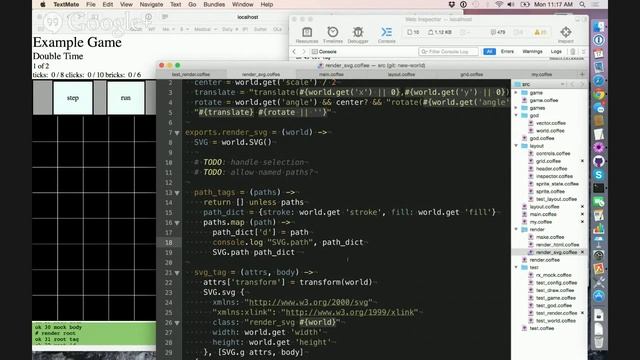This screenshot has width=640, height=360.
Task: Open world.coffee in file browser
Action: [x=550, y=131]
